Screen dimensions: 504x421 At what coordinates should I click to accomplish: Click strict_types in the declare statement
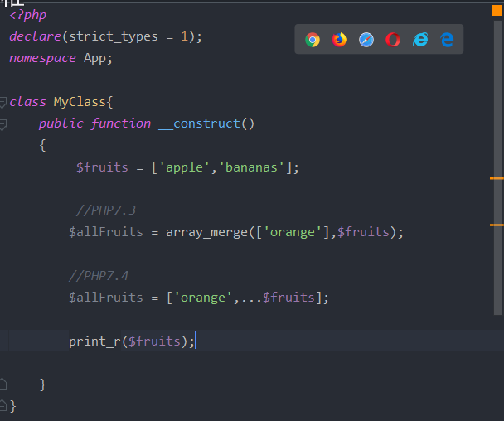113,36
